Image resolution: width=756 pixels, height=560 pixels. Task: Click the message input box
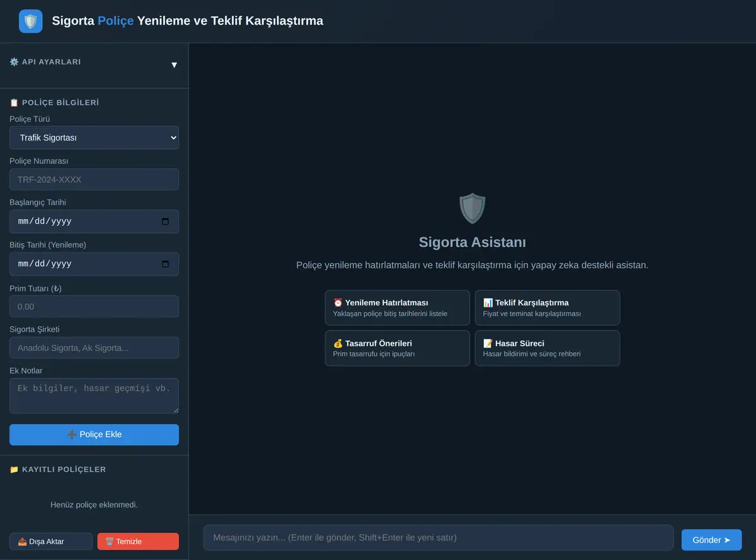(x=438, y=538)
